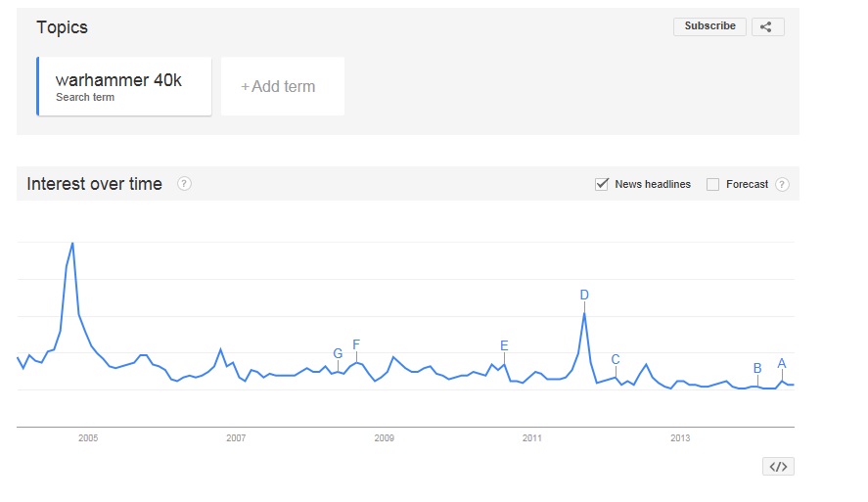Select the warhammer 40k search term card
This screenshot has width=868, height=502.
[124, 86]
